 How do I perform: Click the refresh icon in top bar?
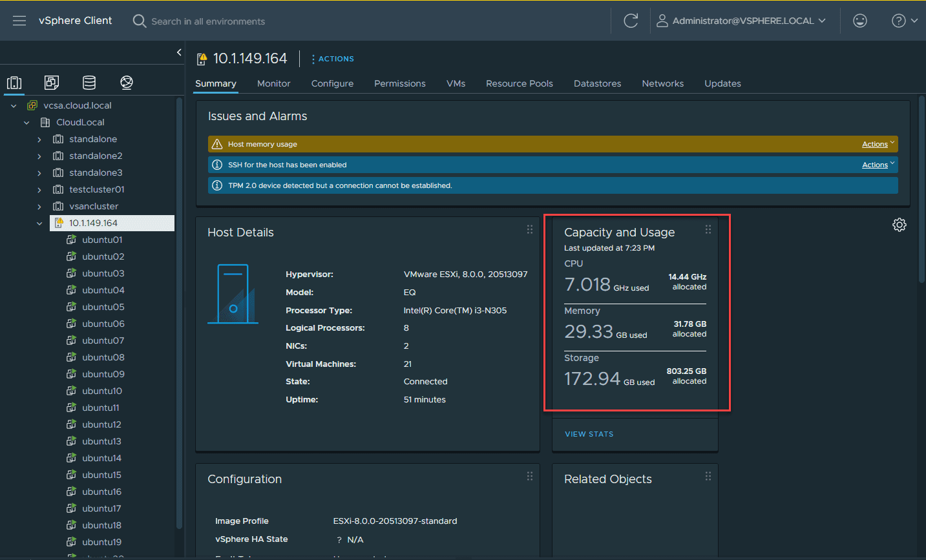tap(631, 21)
